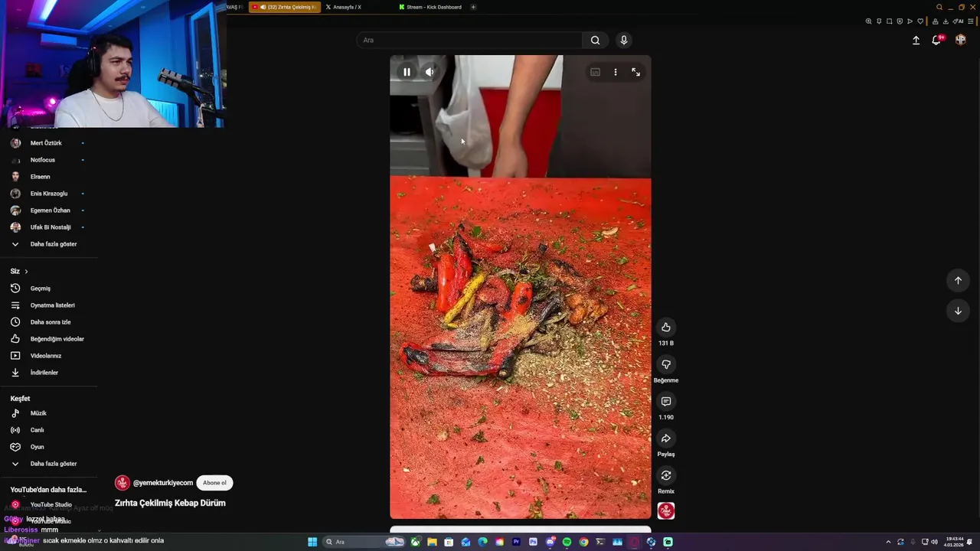Screen dimensions: 980x551
Task: Click the heart bookmark toolbar icon
Action: pyautogui.click(x=920, y=21)
